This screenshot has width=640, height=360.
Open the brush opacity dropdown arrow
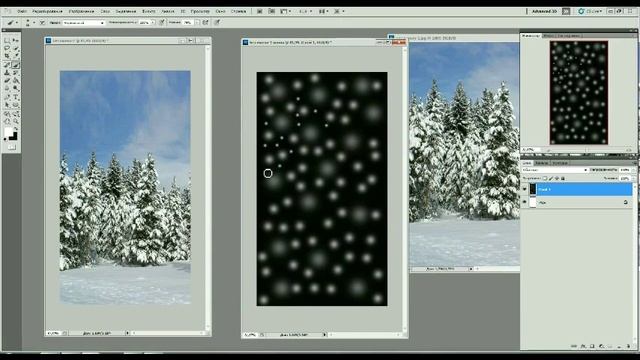click(x=153, y=22)
